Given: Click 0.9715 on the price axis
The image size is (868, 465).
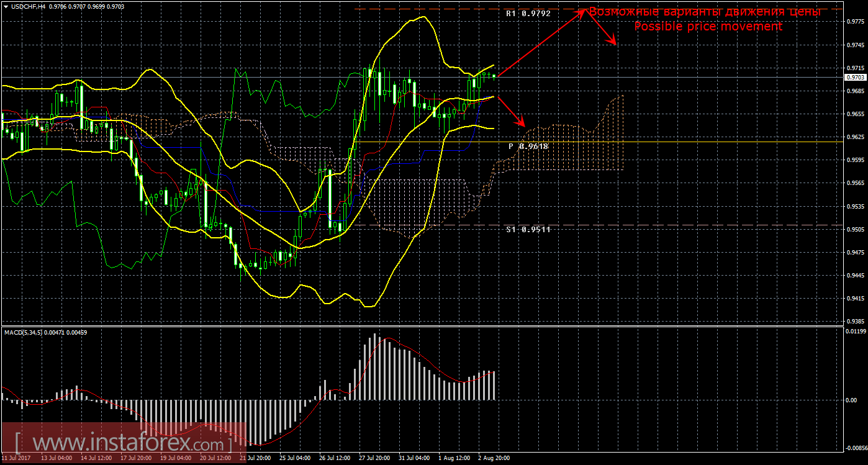Looking at the screenshot, I should [856, 68].
